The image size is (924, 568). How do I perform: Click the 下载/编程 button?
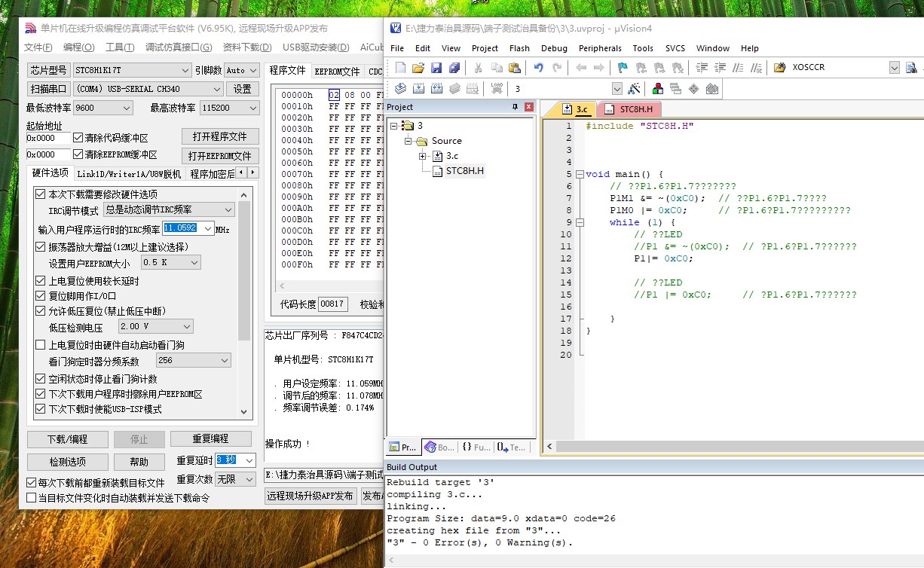click(x=67, y=439)
